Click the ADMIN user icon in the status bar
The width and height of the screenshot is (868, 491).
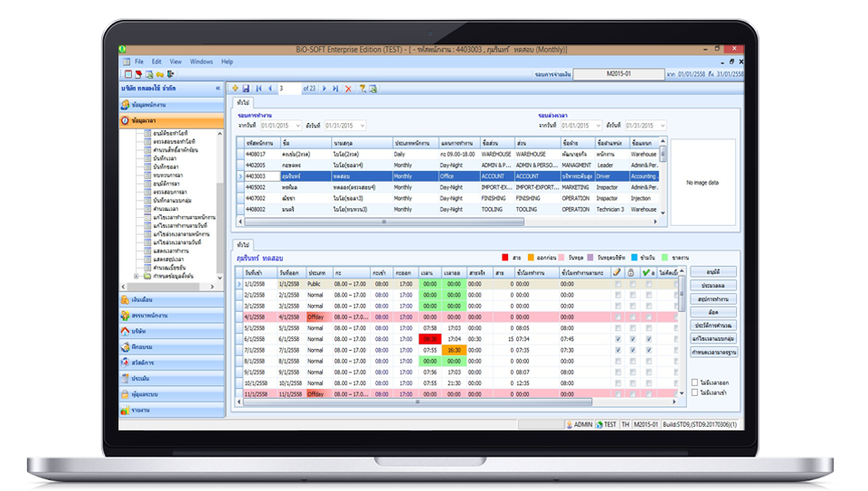pos(569,425)
